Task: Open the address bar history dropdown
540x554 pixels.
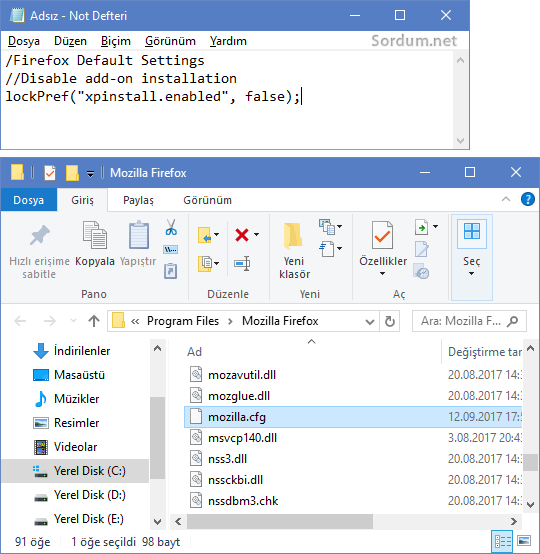Action: (370, 322)
